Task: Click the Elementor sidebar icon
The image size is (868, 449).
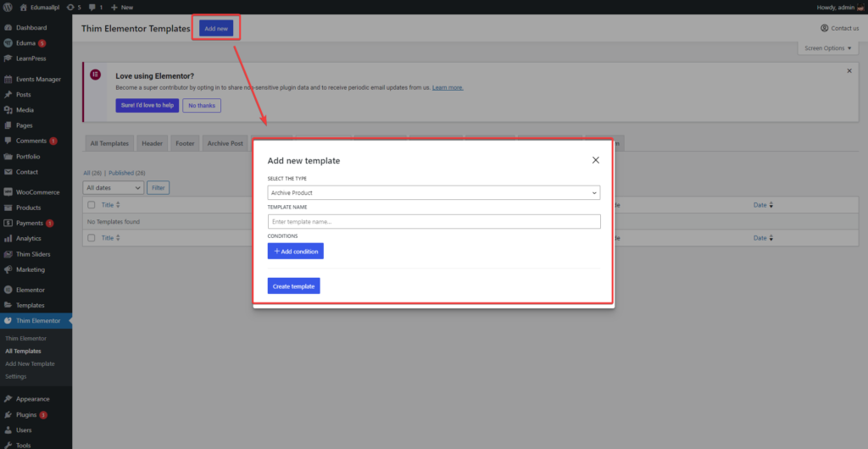Action: (x=8, y=290)
